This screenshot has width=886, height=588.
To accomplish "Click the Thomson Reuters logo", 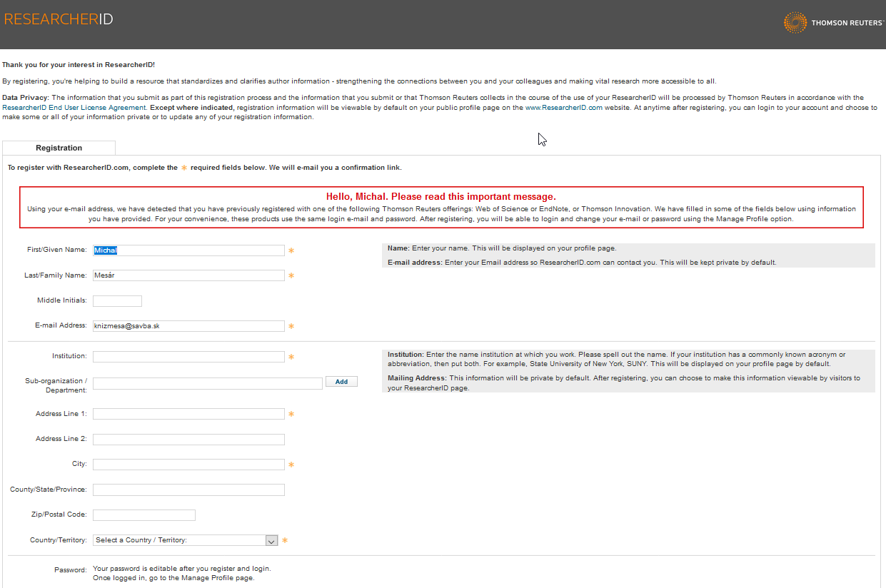I will [x=833, y=23].
